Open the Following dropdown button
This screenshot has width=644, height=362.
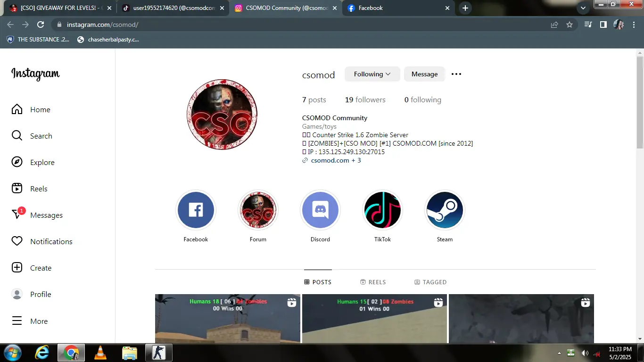372,74
